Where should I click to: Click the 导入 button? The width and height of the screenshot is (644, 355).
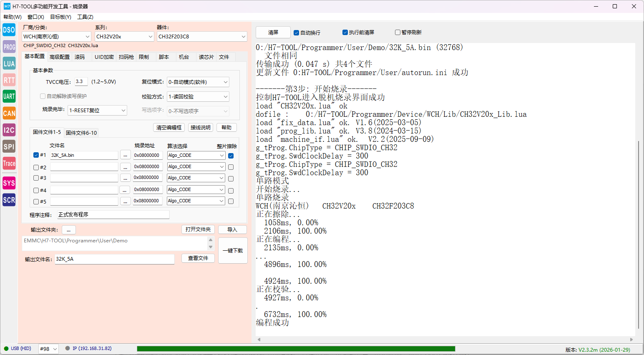point(232,230)
